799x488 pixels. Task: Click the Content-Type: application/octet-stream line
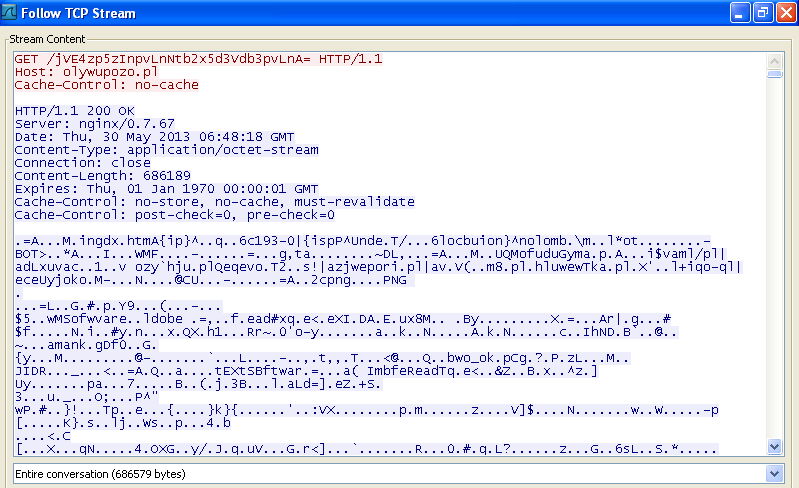[x=166, y=150]
